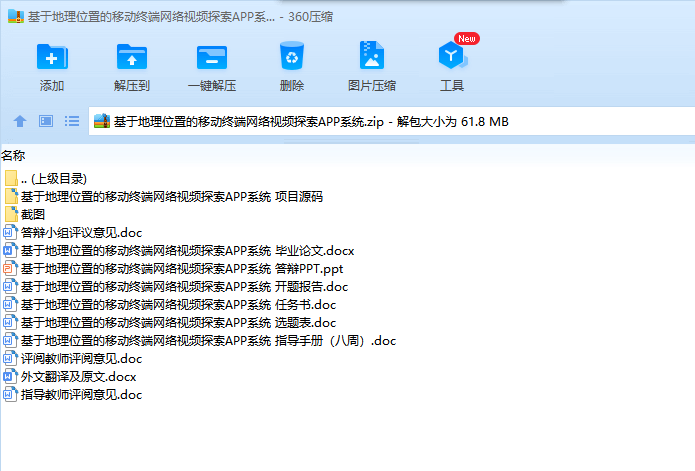The height and width of the screenshot is (471, 695).
Task: Click the 一键解压 toolbar label
Action: pyautogui.click(x=212, y=85)
